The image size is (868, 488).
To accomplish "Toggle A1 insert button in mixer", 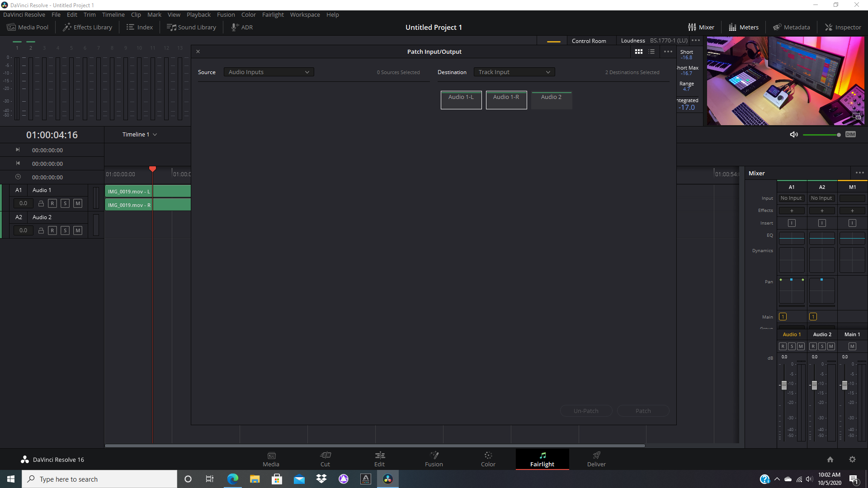I will click(792, 223).
